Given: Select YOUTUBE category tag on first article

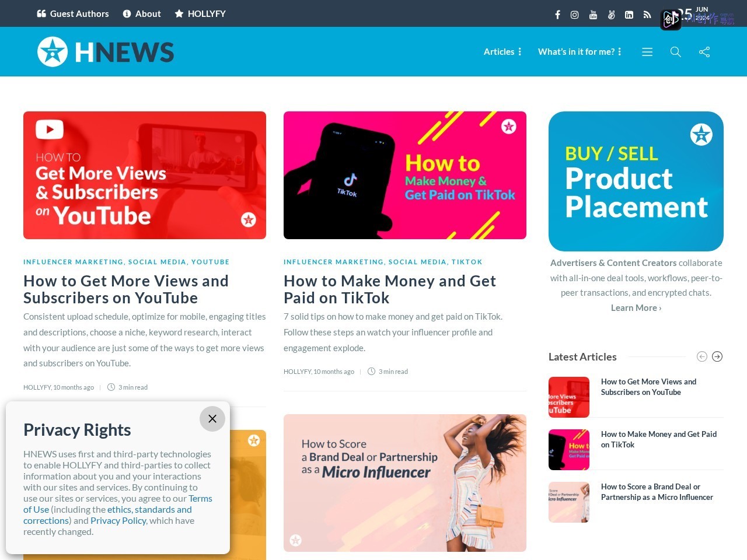Looking at the screenshot, I should [x=211, y=262].
